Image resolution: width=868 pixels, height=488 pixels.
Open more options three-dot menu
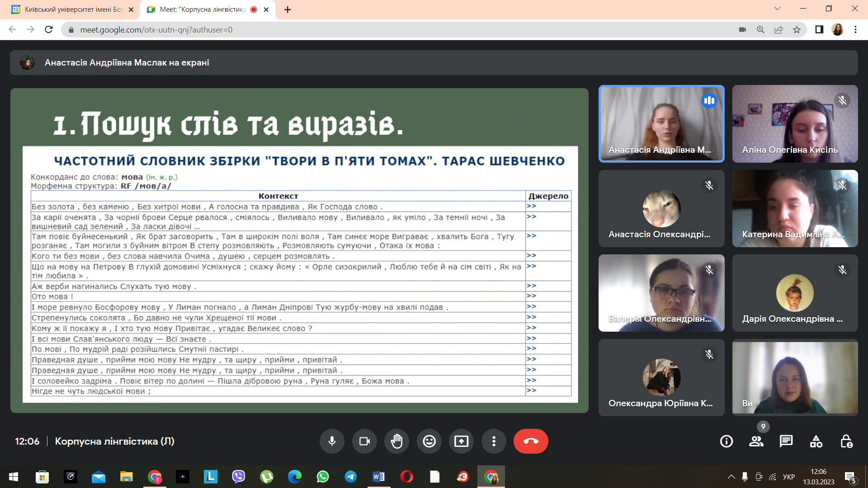494,441
